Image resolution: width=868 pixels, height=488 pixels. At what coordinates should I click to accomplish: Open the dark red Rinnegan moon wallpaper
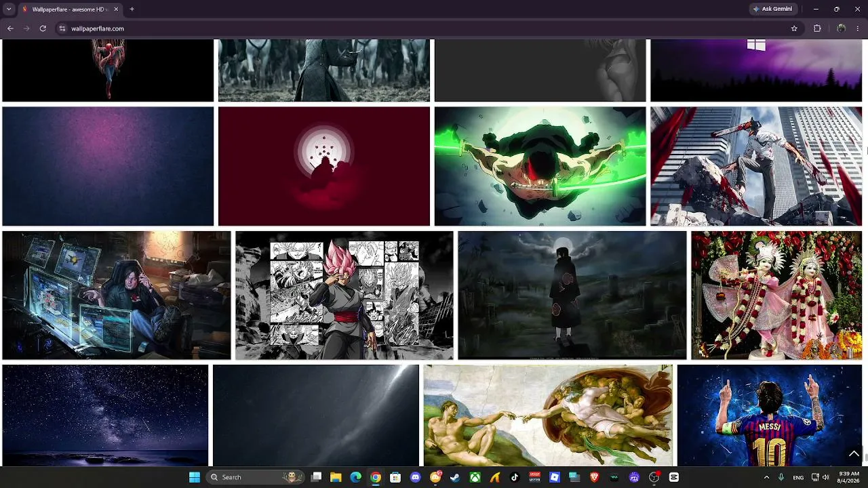click(x=324, y=166)
